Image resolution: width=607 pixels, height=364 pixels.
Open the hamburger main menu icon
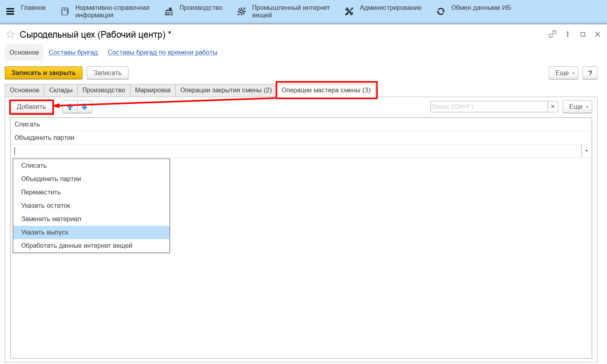click(x=10, y=11)
